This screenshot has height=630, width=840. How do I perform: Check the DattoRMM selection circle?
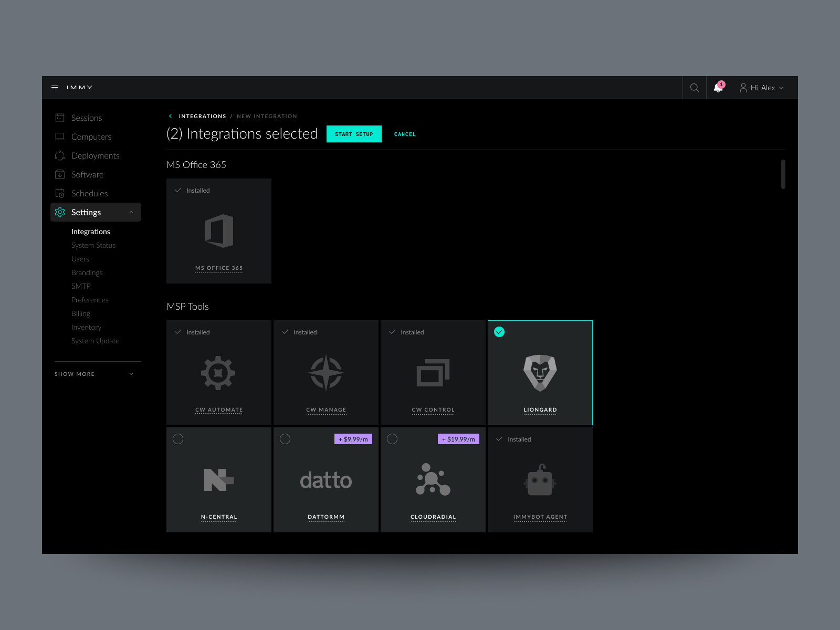[285, 439]
